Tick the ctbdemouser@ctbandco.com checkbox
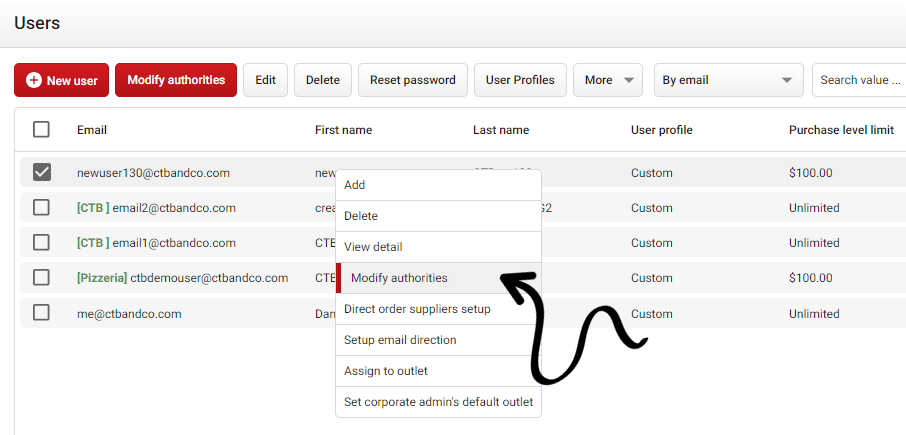The width and height of the screenshot is (906, 435). [41, 277]
